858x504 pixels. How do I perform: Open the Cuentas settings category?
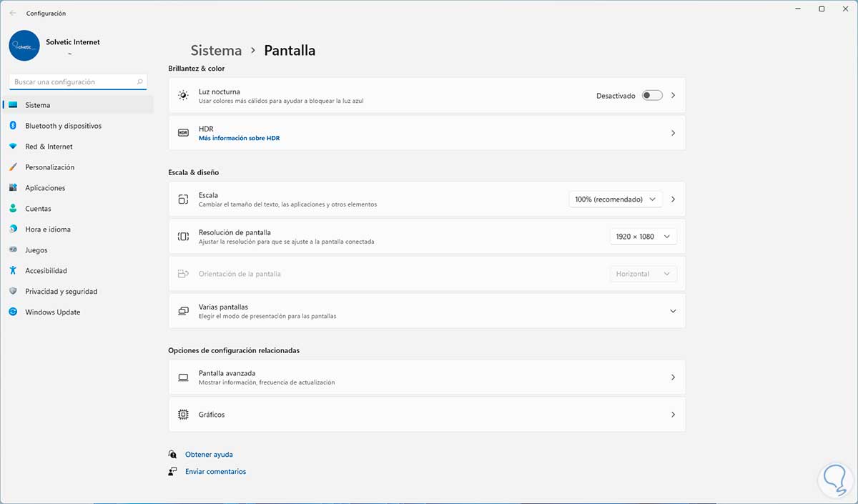(38, 209)
